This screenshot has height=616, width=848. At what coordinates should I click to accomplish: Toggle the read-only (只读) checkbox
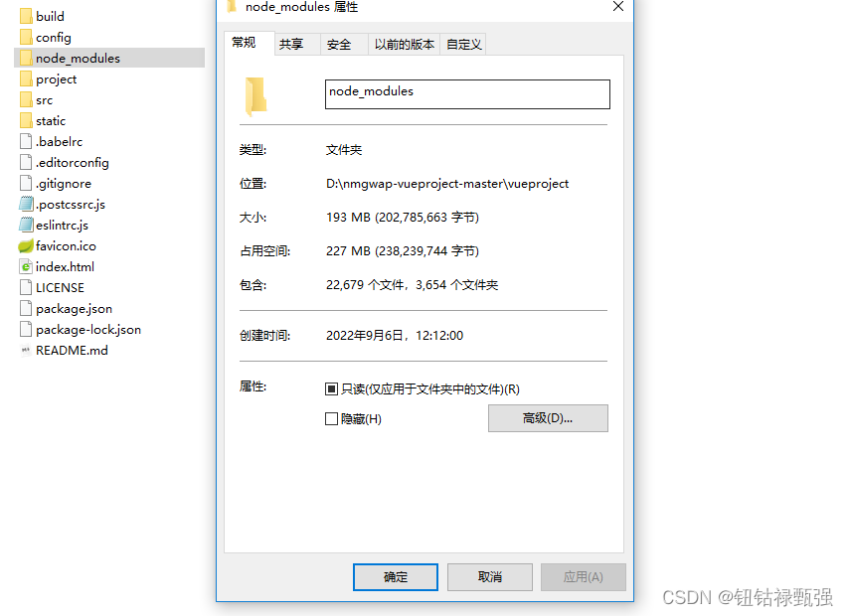coord(331,389)
